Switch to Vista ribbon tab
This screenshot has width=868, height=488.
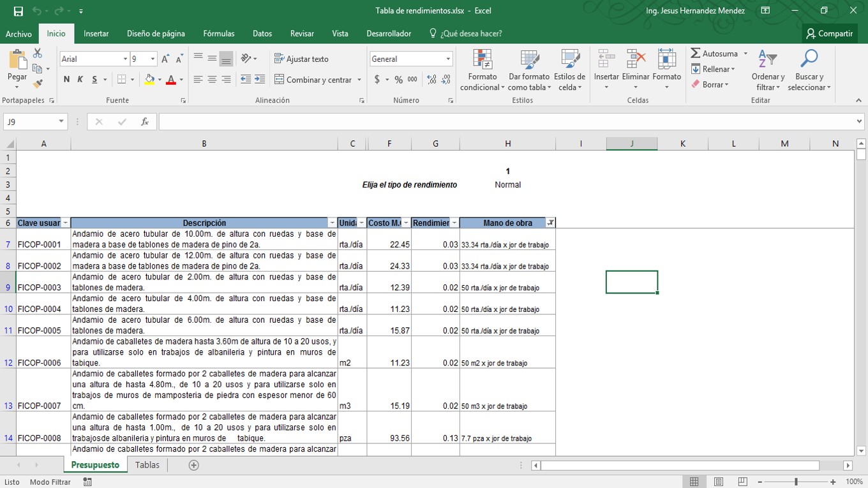coord(340,34)
